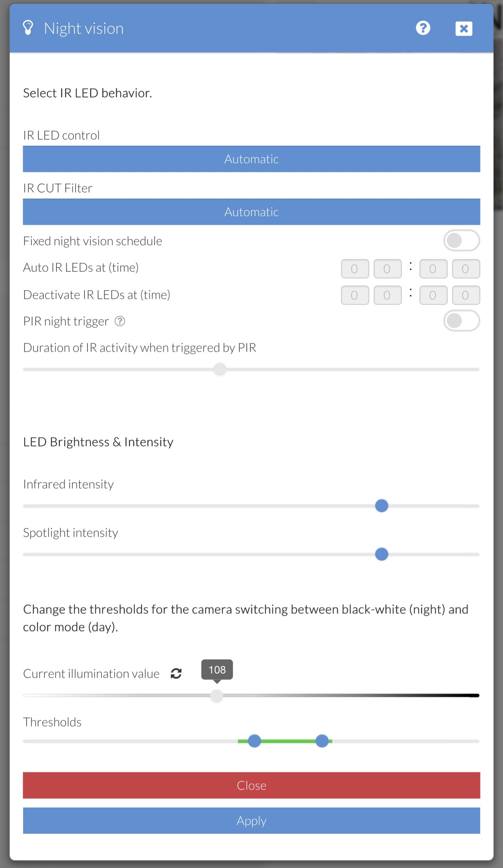Screen dimensions: 503x868
Task: Refresh the current illumination value
Action: point(176,673)
